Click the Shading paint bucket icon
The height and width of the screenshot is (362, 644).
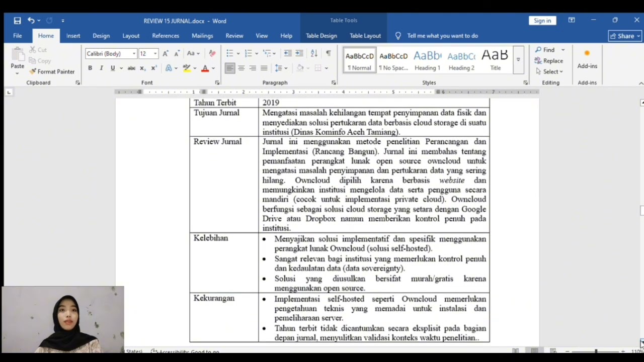tap(300, 68)
